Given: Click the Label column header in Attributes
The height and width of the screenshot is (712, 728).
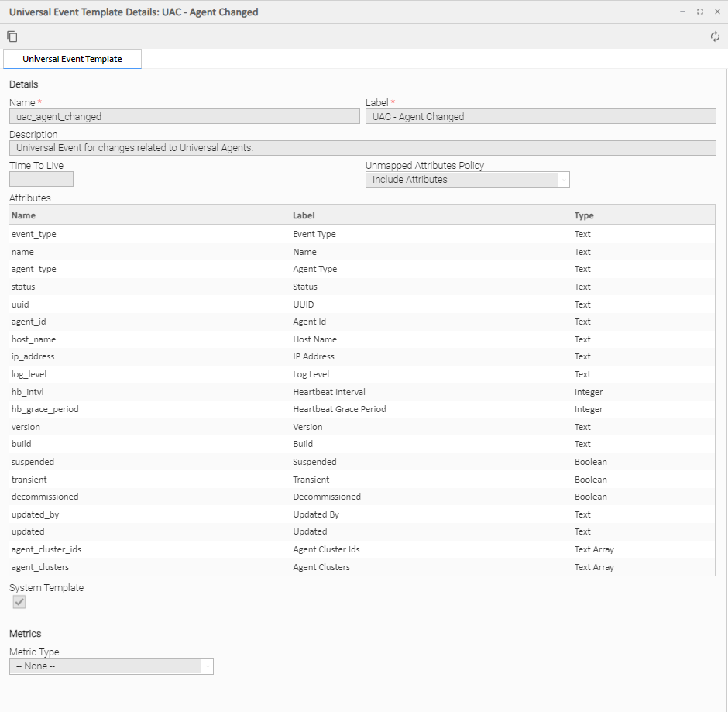Looking at the screenshot, I should coord(304,215).
